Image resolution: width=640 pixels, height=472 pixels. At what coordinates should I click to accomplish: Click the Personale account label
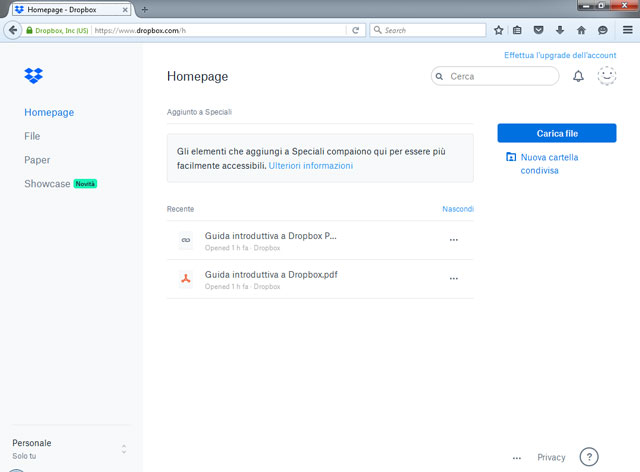pyautogui.click(x=32, y=443)
